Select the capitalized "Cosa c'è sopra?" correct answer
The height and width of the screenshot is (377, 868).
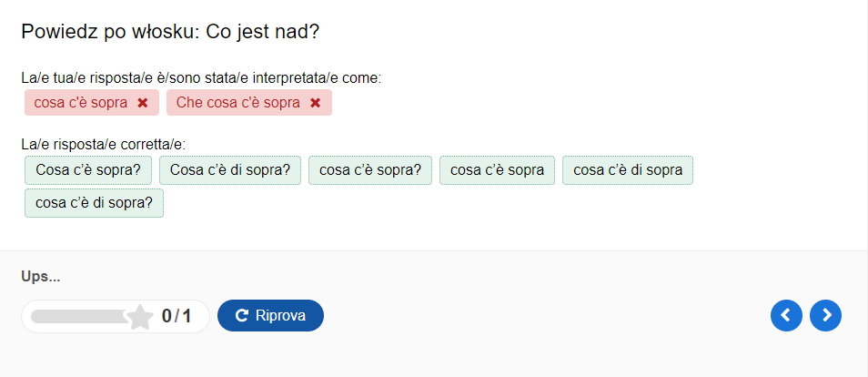click(88, 170)
